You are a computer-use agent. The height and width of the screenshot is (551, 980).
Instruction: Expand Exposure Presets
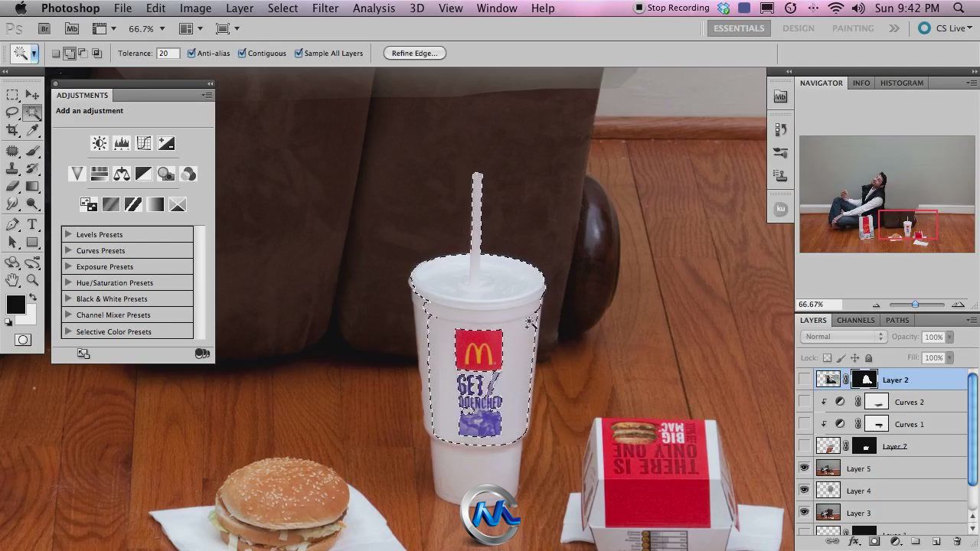[68, 266]
